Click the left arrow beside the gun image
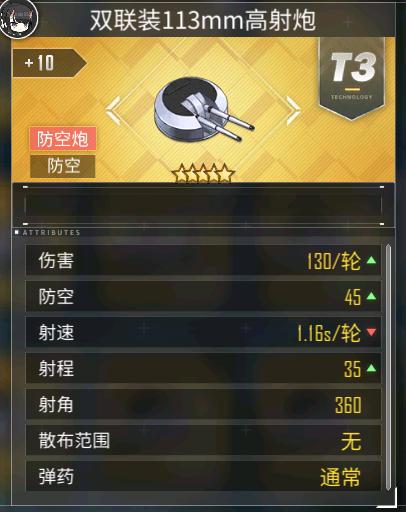The height and width of the screenshot is (512, 406). (113, 111)
